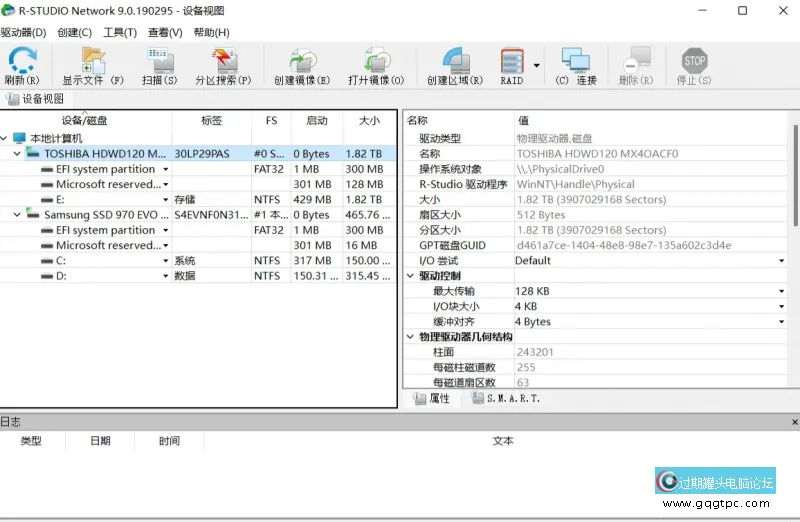Open the Tools (工具) menu
800x522 pixels.
coord(120,33)
